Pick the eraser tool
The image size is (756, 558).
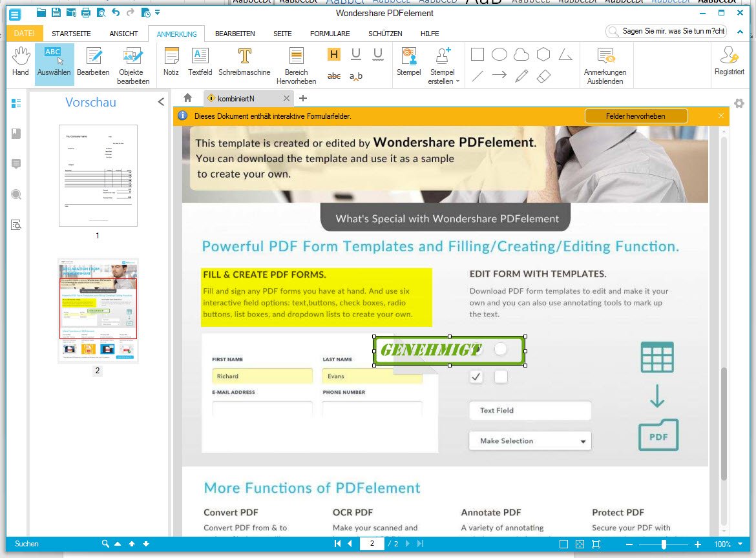(543, 76)
